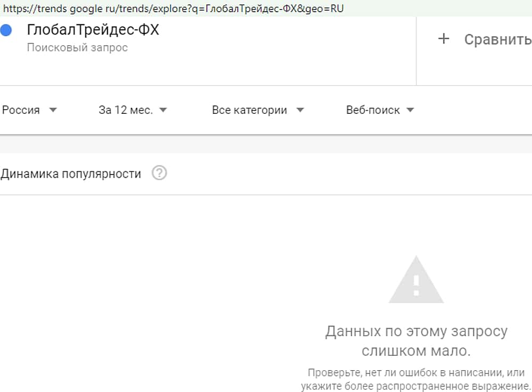Click the ГлобалТрейдес-ФХ search term
The height and width of the screenshot is (392, 532).
(x=93, y=30)
